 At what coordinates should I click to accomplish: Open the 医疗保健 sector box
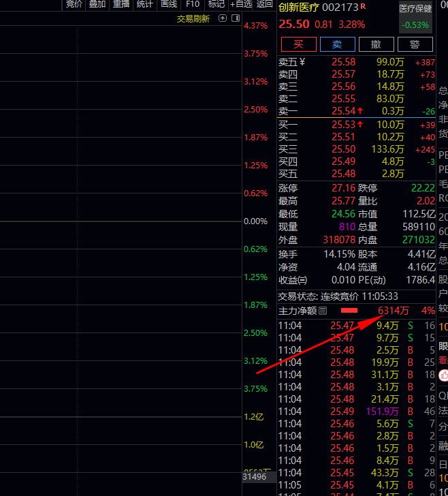coord(415,16)
